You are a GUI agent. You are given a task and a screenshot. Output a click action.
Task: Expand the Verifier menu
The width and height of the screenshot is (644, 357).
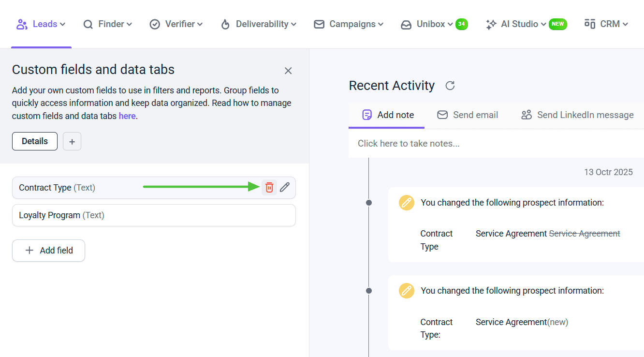[x=176, y=24]
